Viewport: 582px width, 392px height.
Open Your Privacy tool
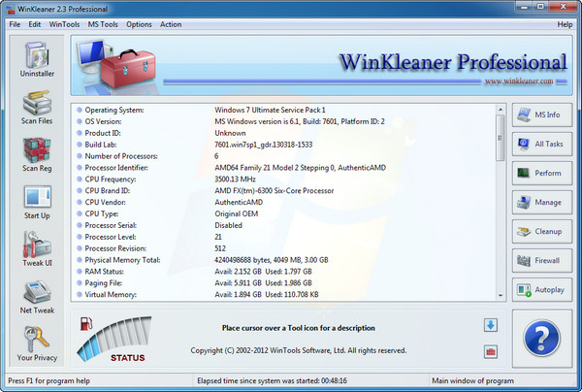(x=37, y=343)
